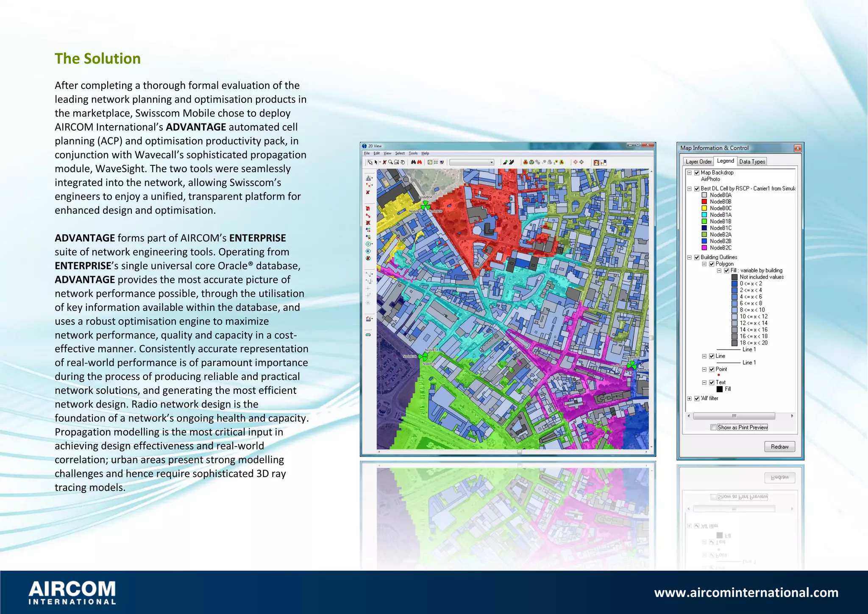Screen dimensions: 868x614
Task: Click the NodeB0B red colour swatch
Action: 704,202
